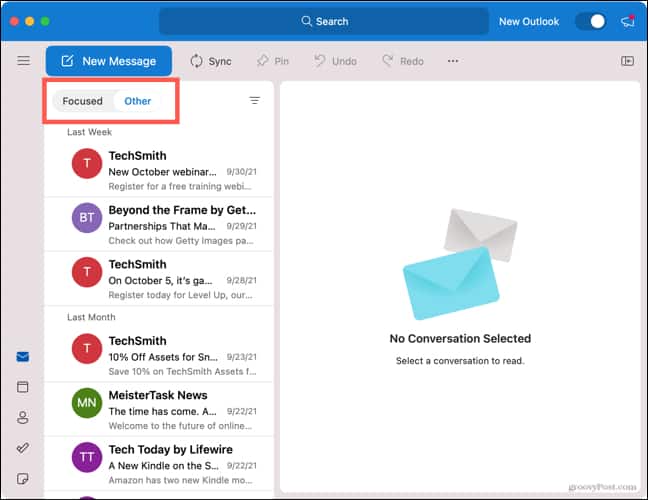Open the megaphone announcements icon
Viewport: 648px width, 500px height.
627,21
